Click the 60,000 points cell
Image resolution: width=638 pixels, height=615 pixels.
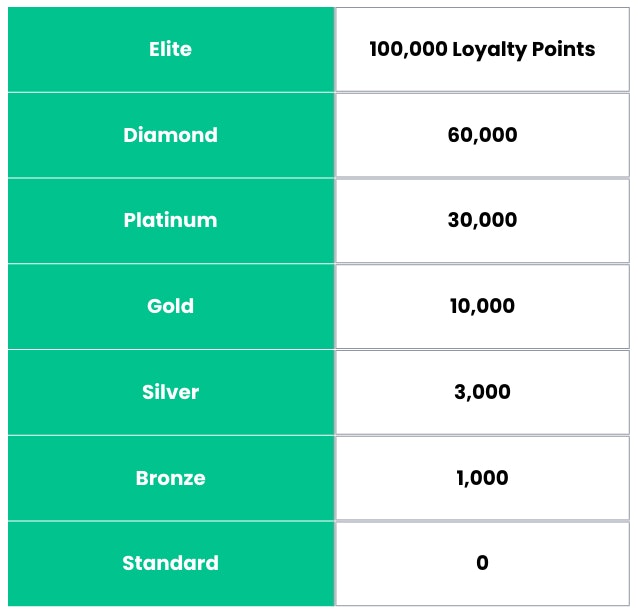click(482, 135)
